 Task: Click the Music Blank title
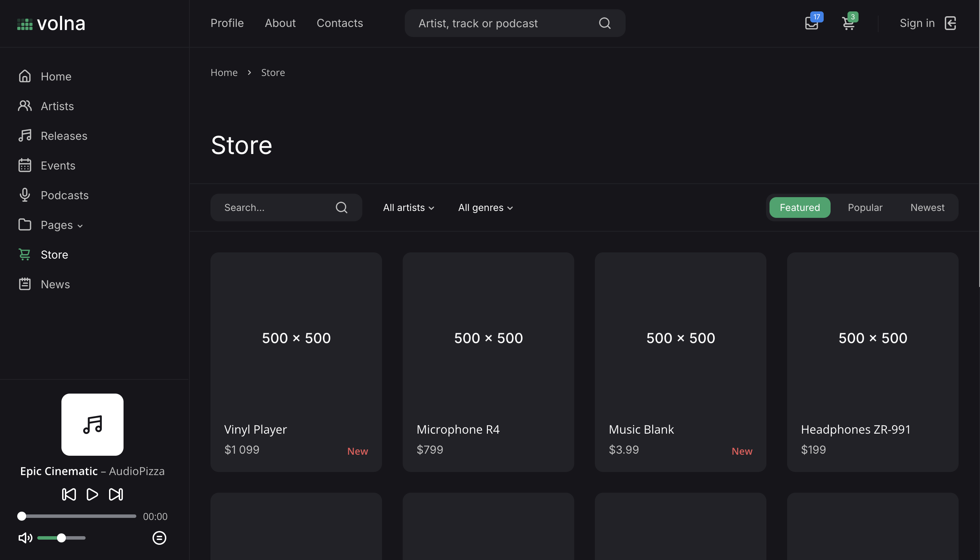[x=641, y=429]
